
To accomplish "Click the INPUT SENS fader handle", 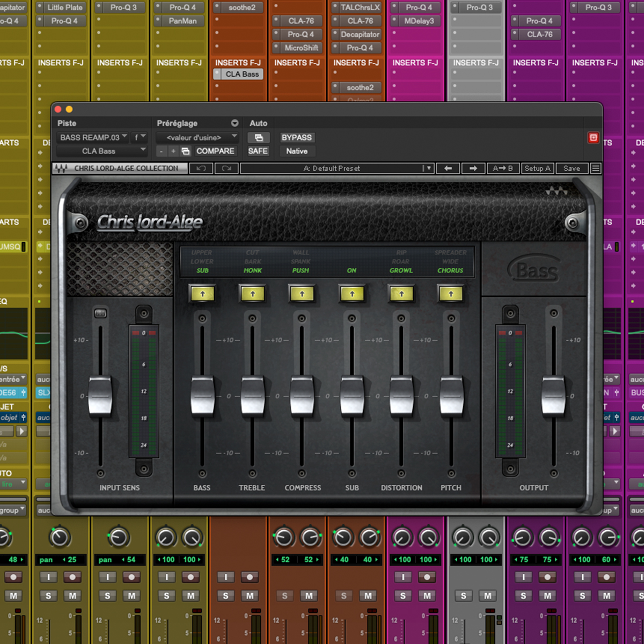I will tap(100, 396).
